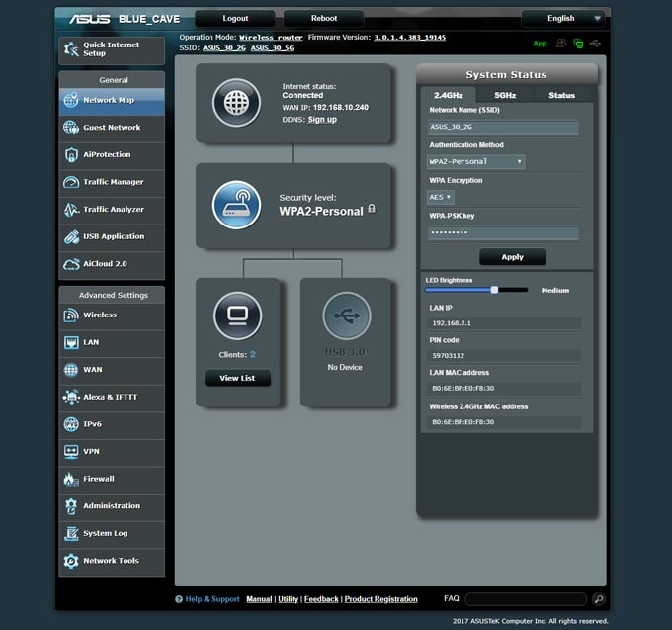Click the App link in header
Image resolution: width=672 pixels, height=630 pixels.
[540, 44]
